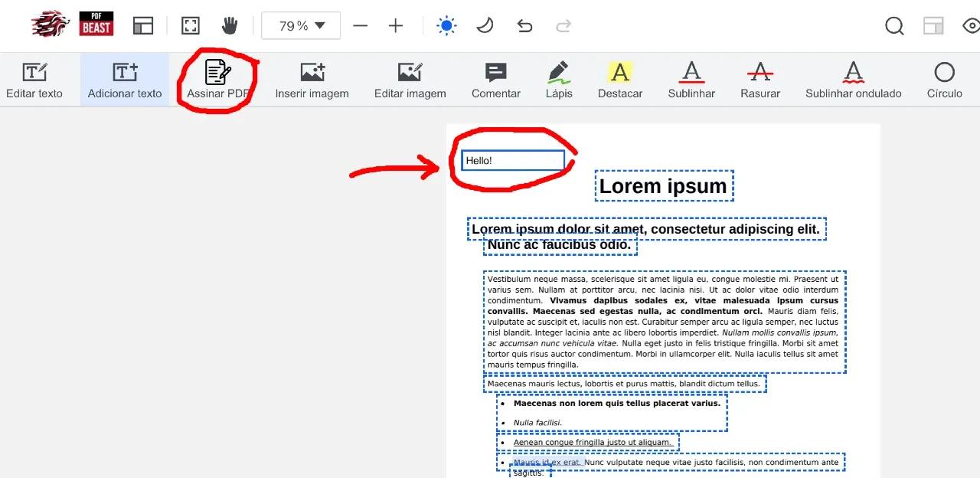Screen dimensions: 980x478
Task: Enable light mode with sun icon
Action: [446, 26]
